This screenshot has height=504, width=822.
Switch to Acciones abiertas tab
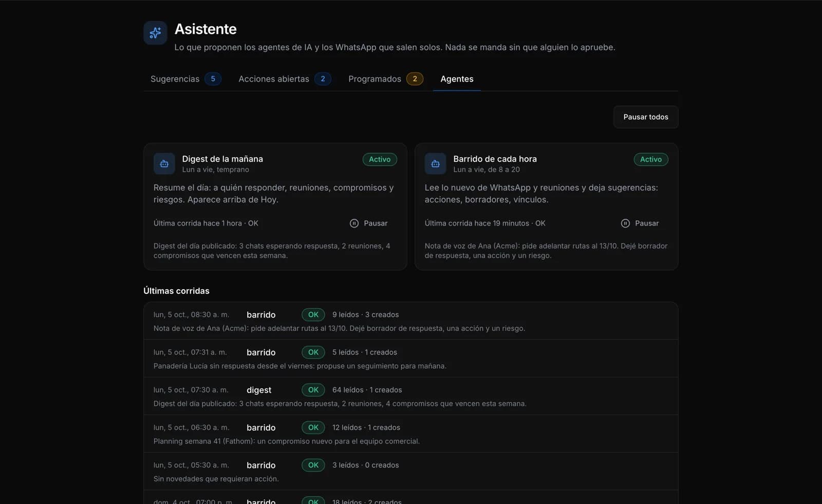click(285, 79)
